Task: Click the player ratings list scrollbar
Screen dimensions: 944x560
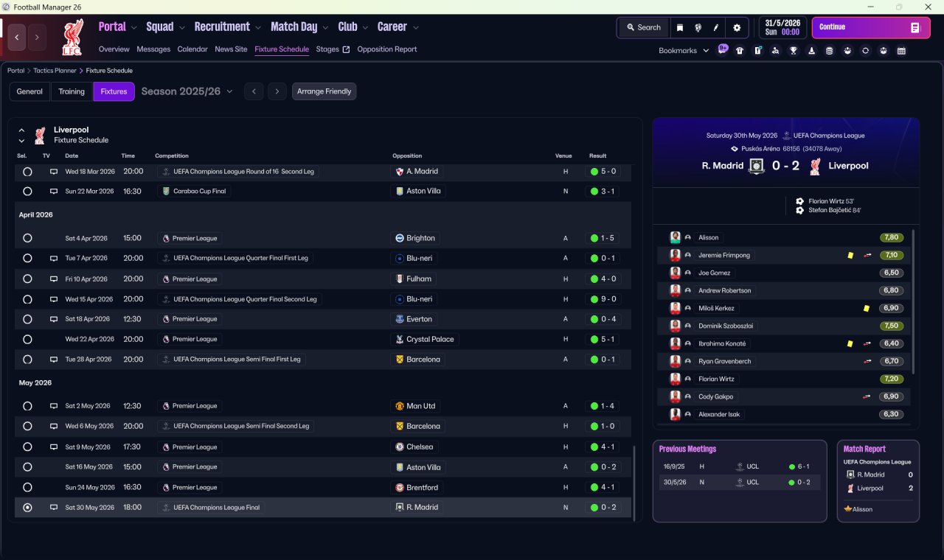Action: coord(913,302)
